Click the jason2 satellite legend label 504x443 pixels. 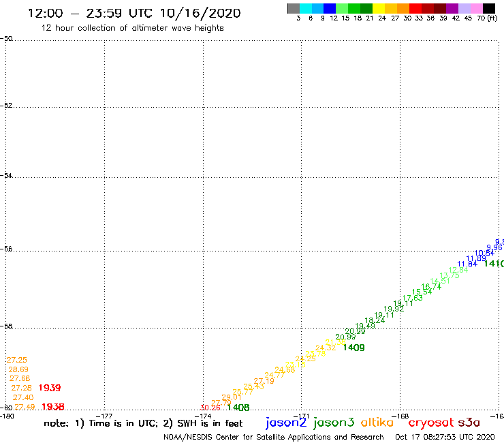coord(286,423)
